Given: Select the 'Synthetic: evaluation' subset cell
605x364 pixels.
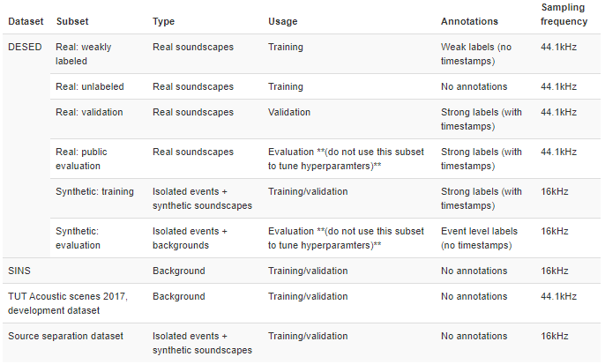Looking at the screenshot, I should pos(79,237).
